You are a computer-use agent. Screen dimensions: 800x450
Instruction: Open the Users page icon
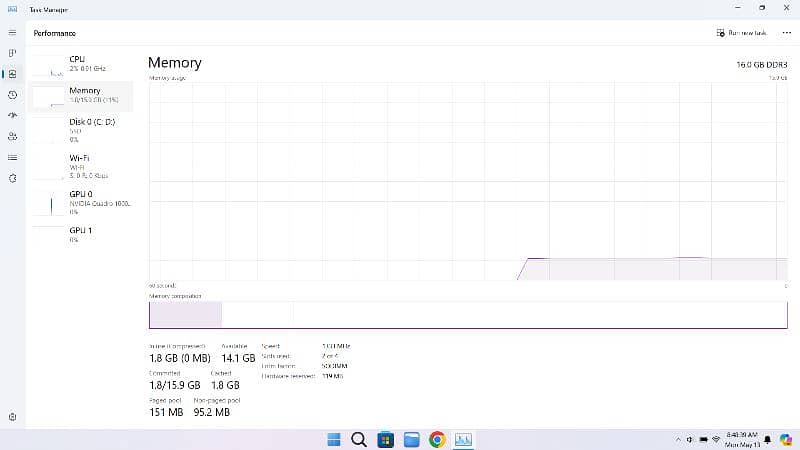coord(12,136)
